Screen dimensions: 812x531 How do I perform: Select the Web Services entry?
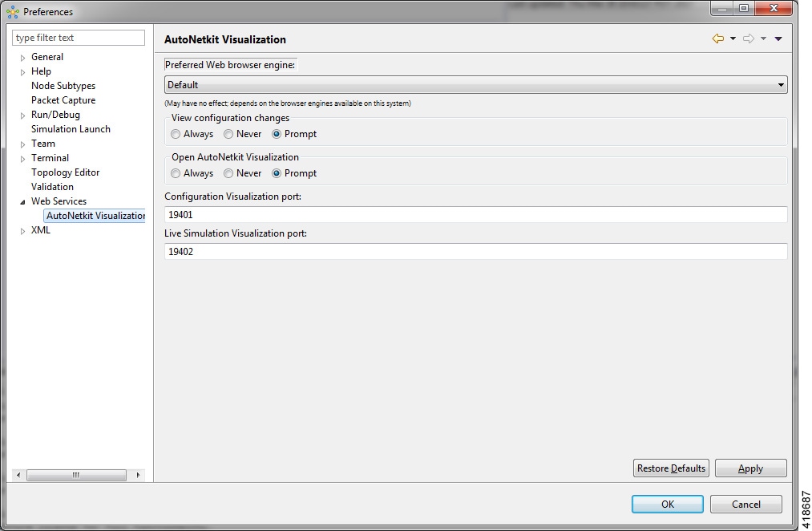[59, 201]
